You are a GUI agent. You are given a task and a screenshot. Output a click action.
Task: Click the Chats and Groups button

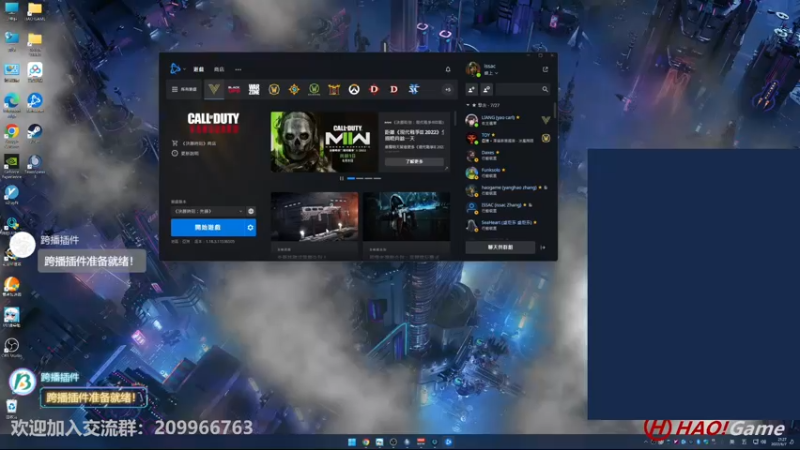click(500, 247)
